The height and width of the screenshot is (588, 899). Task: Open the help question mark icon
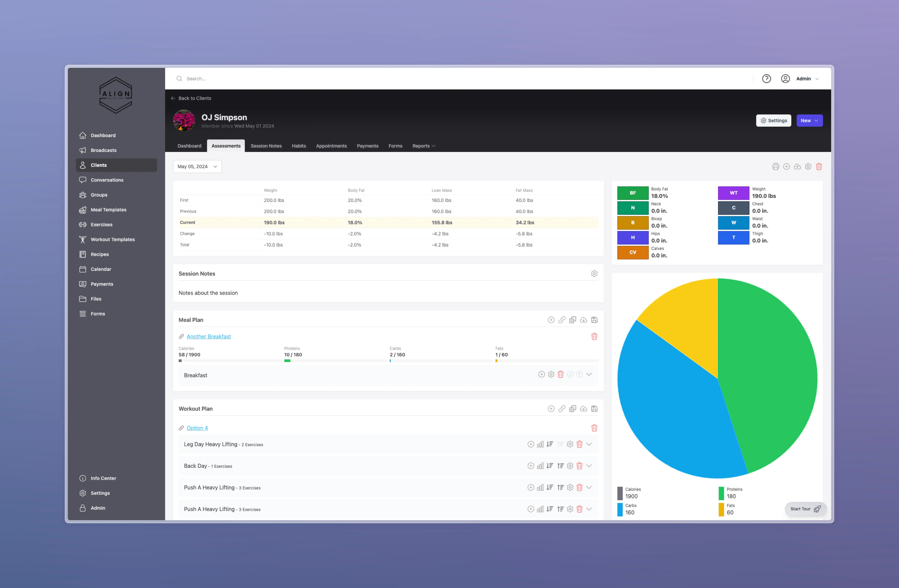pyautogui.click(x=766, y=79)
